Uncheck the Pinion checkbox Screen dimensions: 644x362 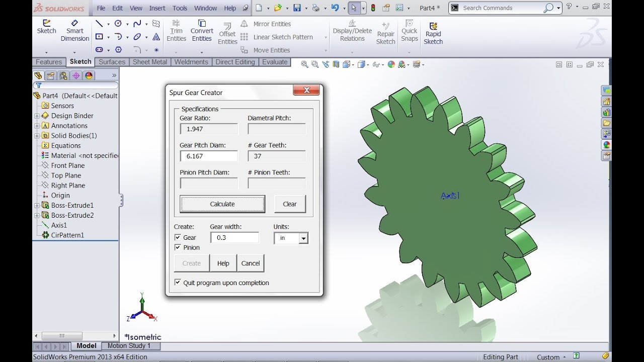[178, 247]
